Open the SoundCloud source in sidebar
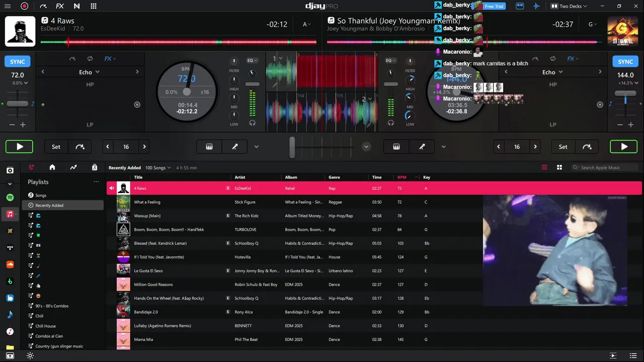Screen dimensions: 644x362 pyautogui.click(x=10, y=264)
